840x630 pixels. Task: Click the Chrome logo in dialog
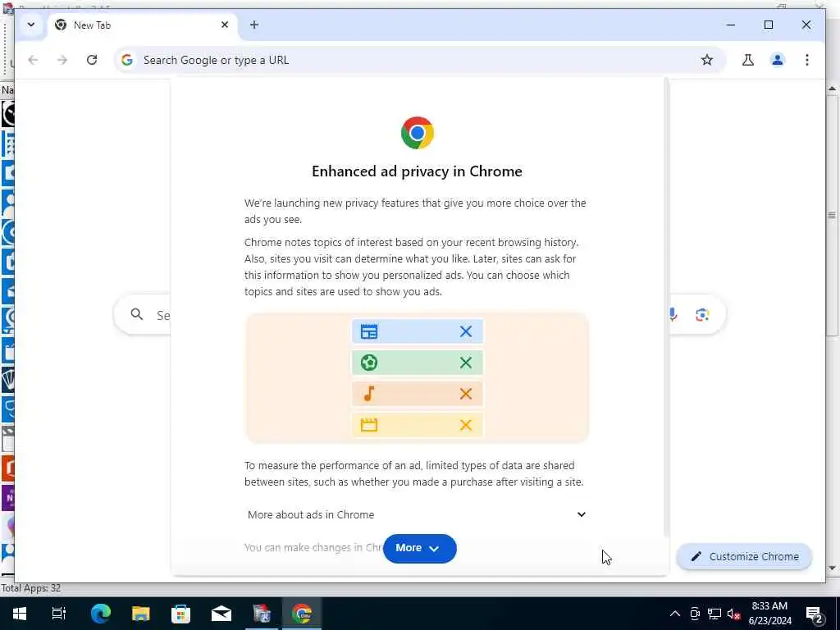[x=418, y=133]
